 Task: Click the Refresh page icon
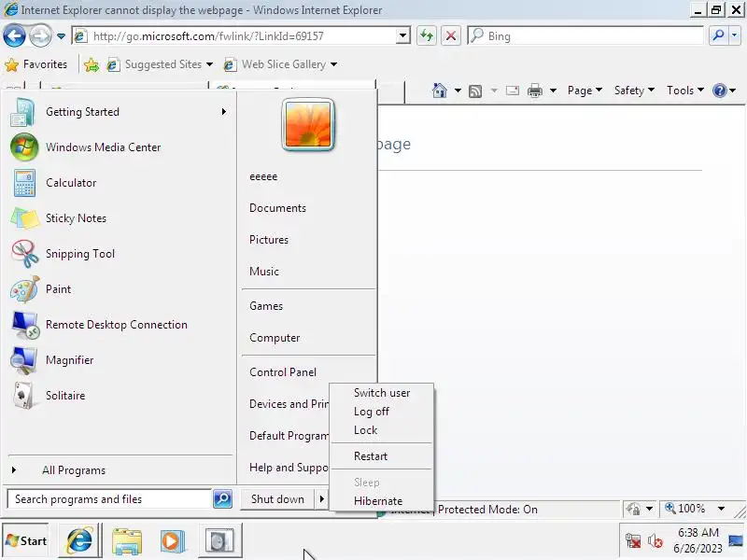[x=427, y=36]
